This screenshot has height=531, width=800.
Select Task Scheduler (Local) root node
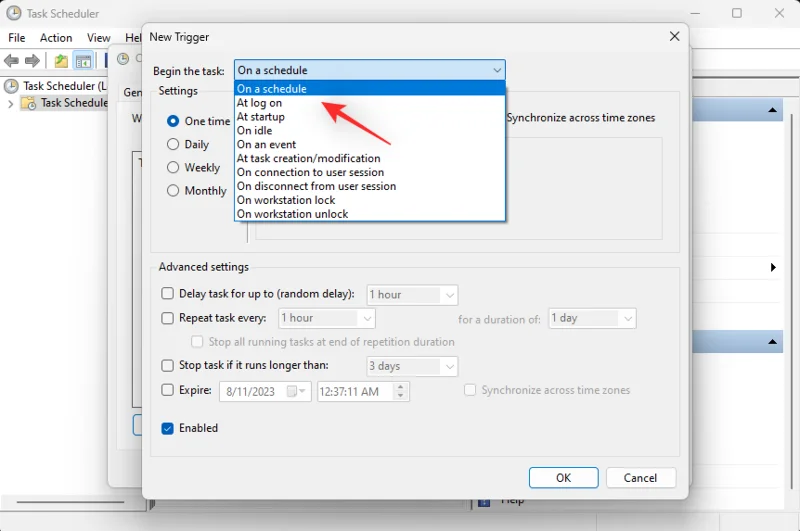click(x=65, y=86)
